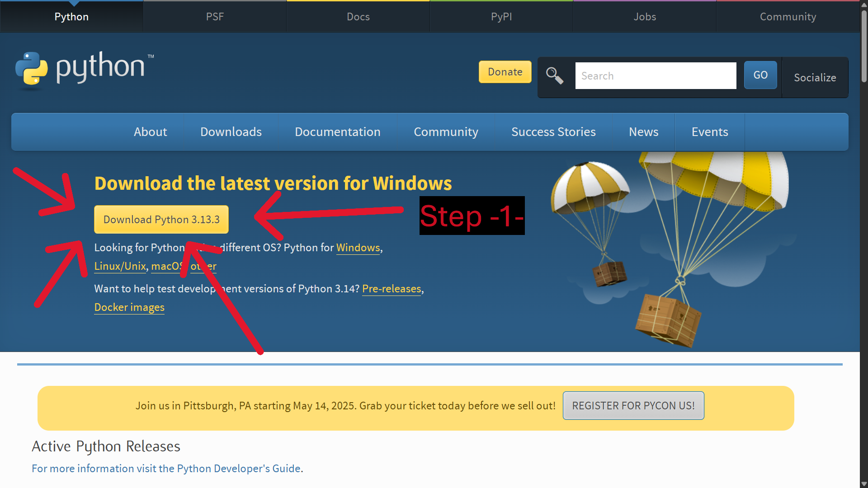Viewport: 868px width, 488px height.
Task: Open Community in the blue navigation bar
Action: [x=446, y=132]
